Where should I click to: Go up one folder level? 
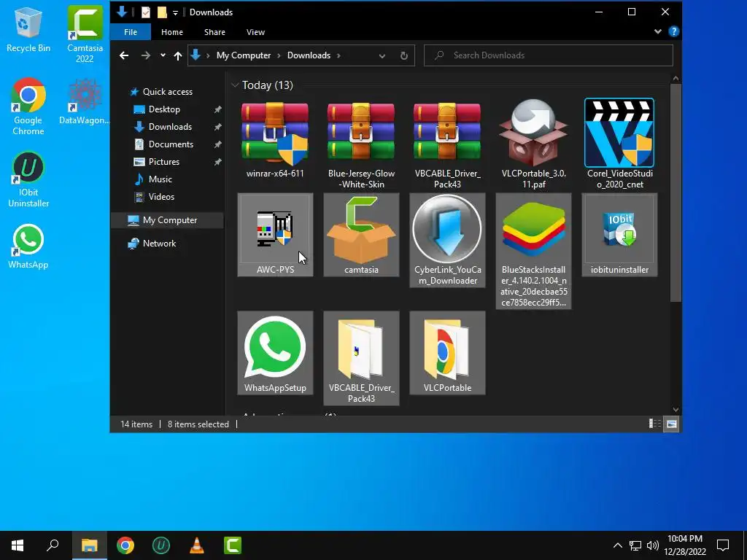(178, 55)
